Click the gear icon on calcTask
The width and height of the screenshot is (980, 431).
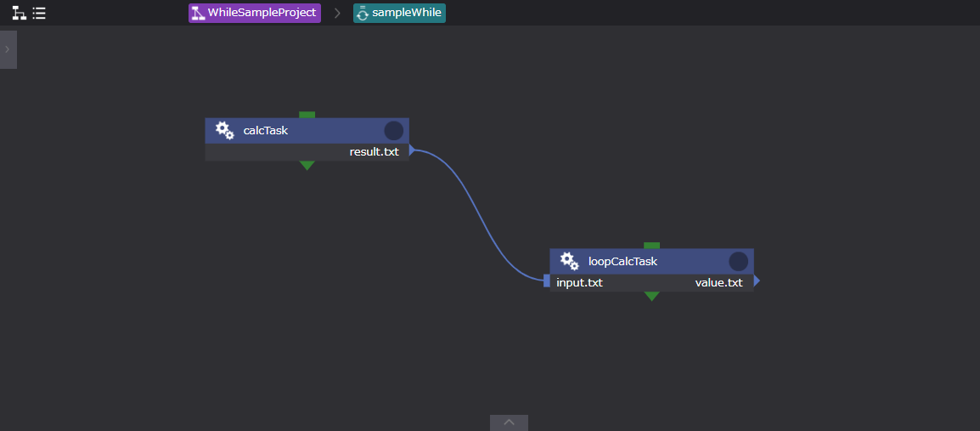tap(224, 130)
